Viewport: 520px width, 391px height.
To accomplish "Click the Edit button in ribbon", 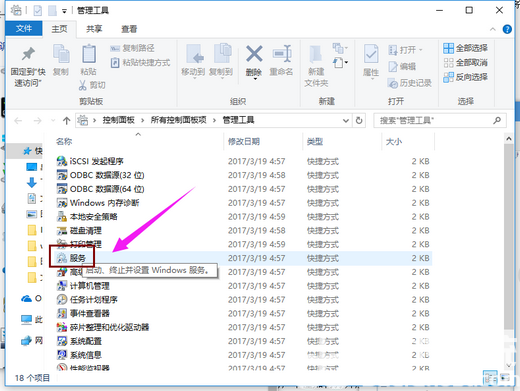I will click(402, 67).
